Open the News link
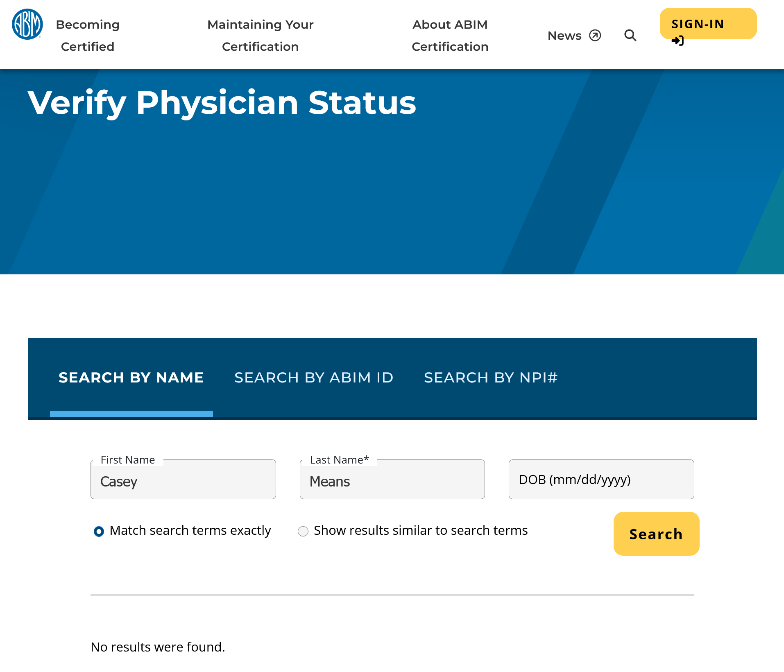Image resolution: width=784 pixels, height=672 pixels. pos(564,36)
